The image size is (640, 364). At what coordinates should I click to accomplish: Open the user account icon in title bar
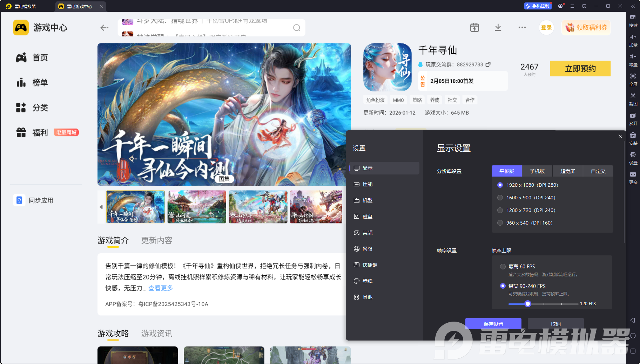click(x=560, y=6)
